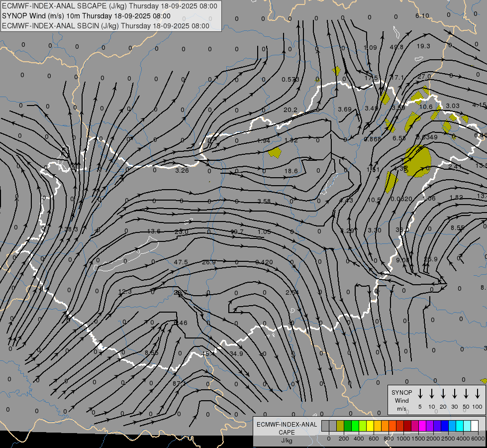
Task: Click the 3.03 value on the map
Action: point(453,106)
